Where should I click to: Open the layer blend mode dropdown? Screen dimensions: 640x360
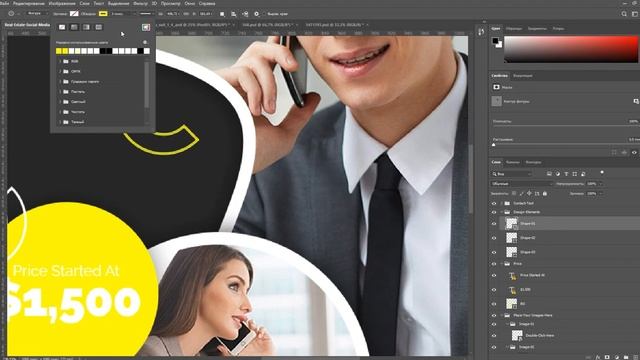[521, 184]
